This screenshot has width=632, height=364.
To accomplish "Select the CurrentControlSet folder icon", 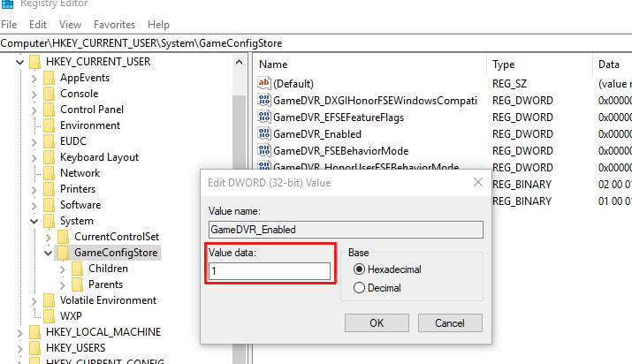I will pyautogui.click(x=63, y=237).
